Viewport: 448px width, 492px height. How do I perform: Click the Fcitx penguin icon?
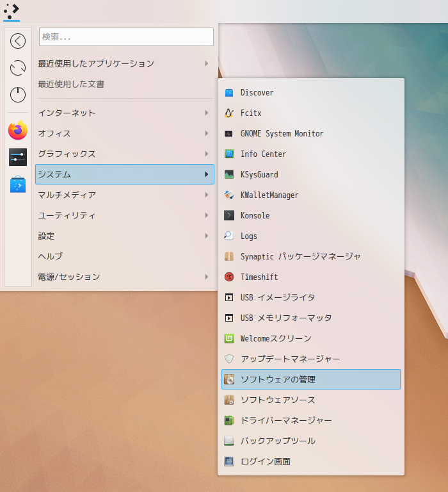point(229,113)
